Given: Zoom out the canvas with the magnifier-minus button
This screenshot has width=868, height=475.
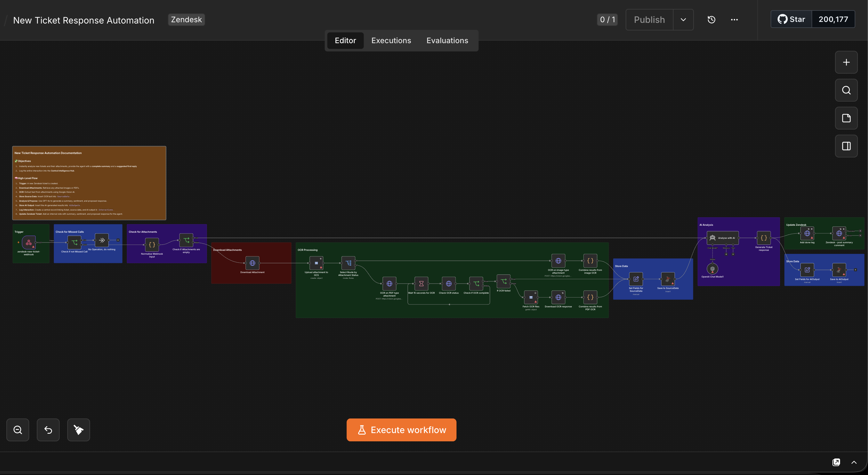Looking at the screenshot, I should 18,430.
